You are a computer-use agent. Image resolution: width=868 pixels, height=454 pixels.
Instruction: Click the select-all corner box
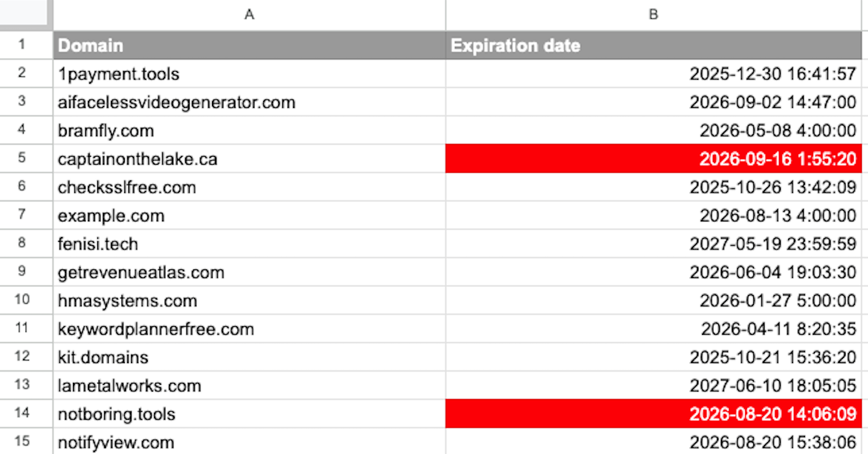pos(26,14)
